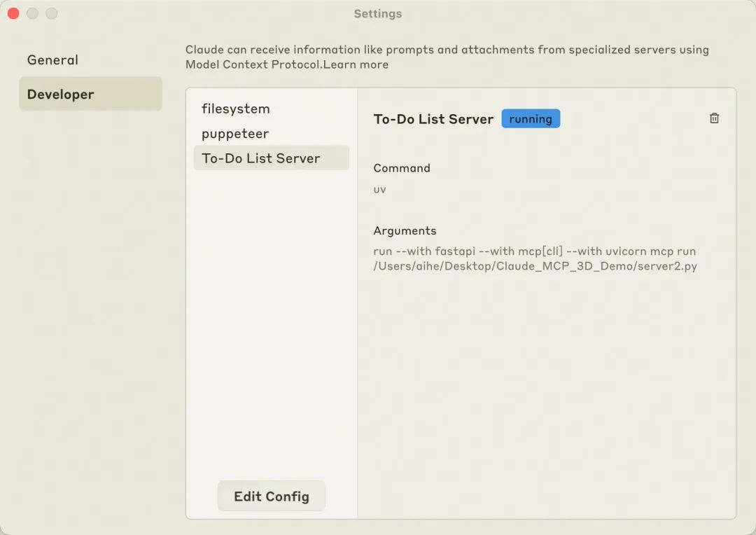The image size is (756, 535).
Task: Click the Command label
Action: click(402, 168)
